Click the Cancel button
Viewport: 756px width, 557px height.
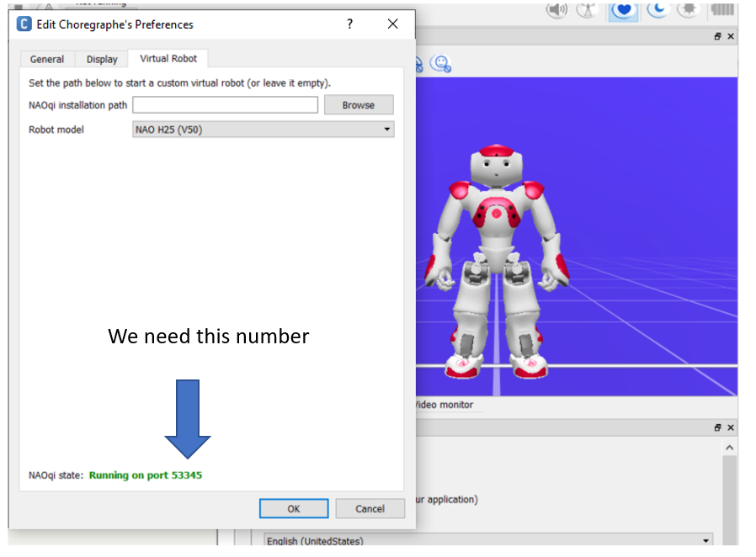pos(370,509)
